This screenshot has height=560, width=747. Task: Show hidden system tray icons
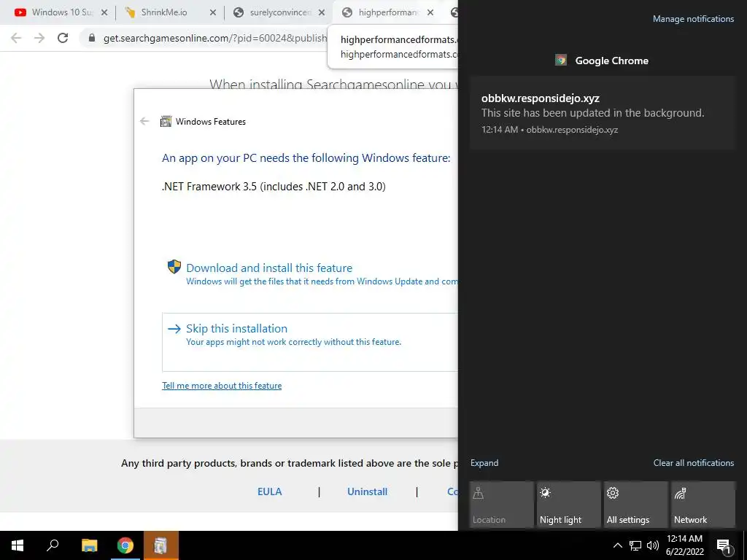[617, 545]
